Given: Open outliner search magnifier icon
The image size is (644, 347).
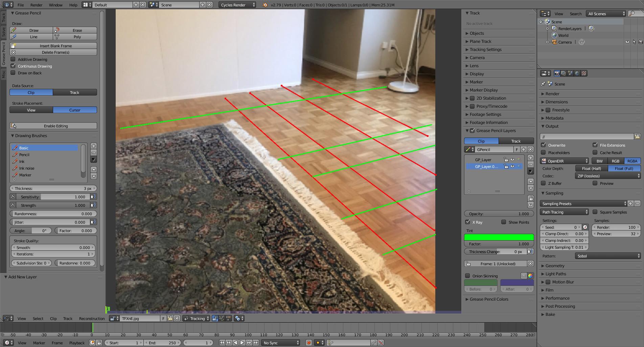Looking at the screenshot, I should click(631, 14).
